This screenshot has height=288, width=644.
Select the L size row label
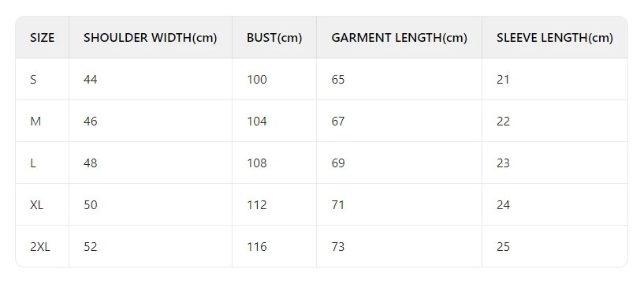pos(33,163)
